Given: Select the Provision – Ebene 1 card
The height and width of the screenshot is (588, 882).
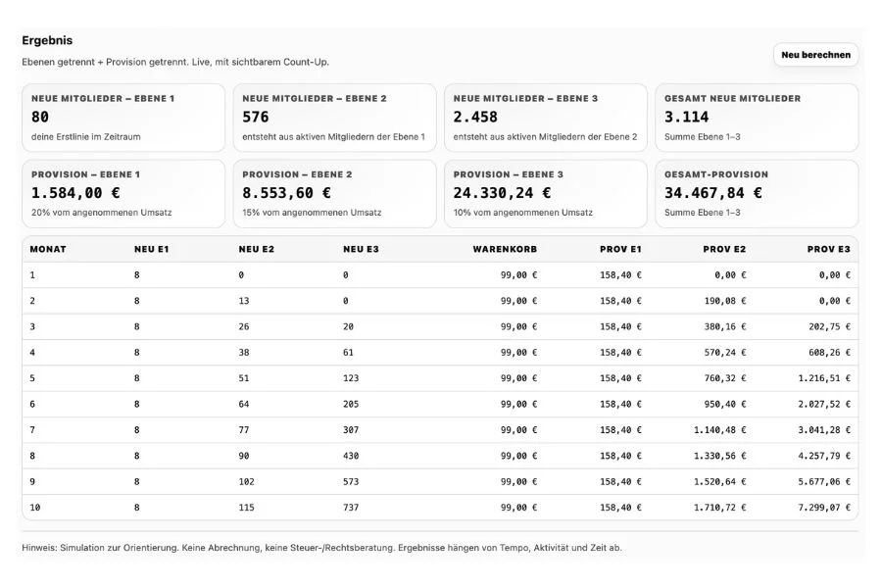Looking at the screenshot, I should (123, 194).
